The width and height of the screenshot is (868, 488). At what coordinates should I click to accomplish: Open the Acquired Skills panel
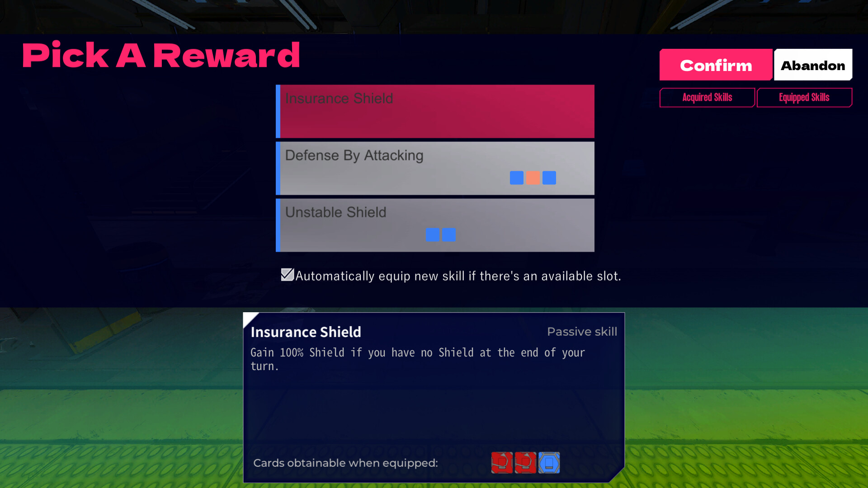pos(707,97)
